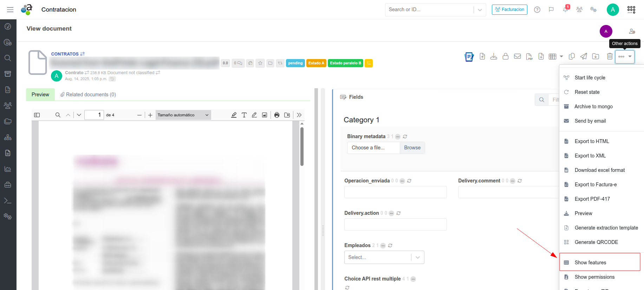
Task: Click the Facturacion button
Action: [509, 9]
